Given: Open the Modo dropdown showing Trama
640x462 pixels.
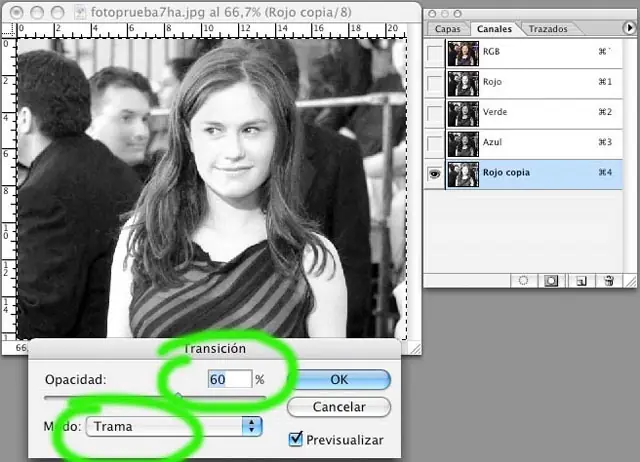Looking at the screenshot, I should click(174, 426).
